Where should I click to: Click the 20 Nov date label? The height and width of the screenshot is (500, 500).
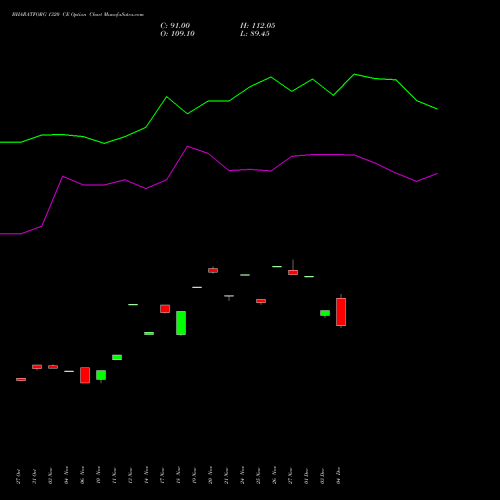click(x=210, y=475)
